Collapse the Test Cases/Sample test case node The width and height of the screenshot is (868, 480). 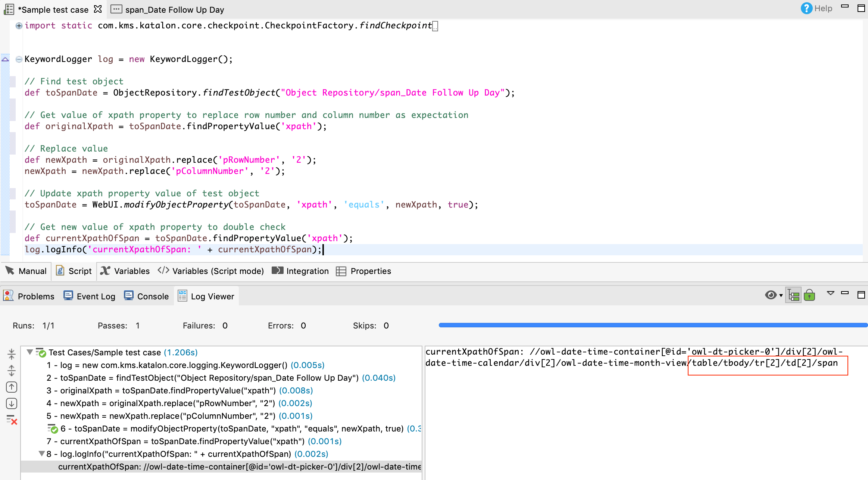click(x=30, y=352)
